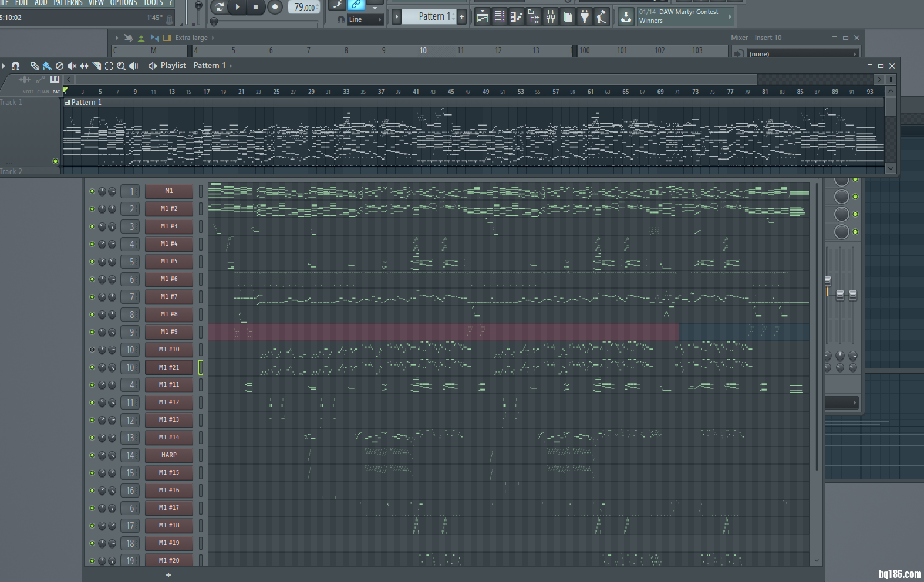Click the headphone icon next to Line

(x=340, y=19)
